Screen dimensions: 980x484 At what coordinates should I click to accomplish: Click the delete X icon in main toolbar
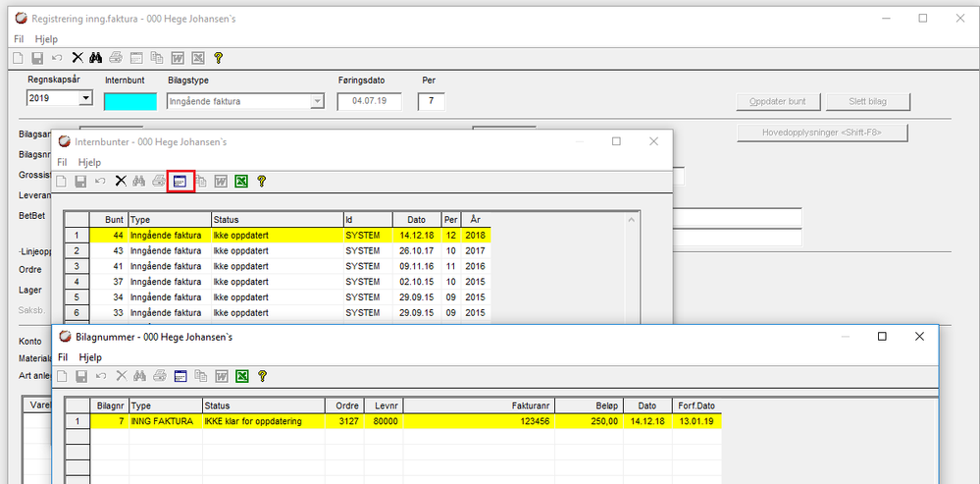pos(77,58)
